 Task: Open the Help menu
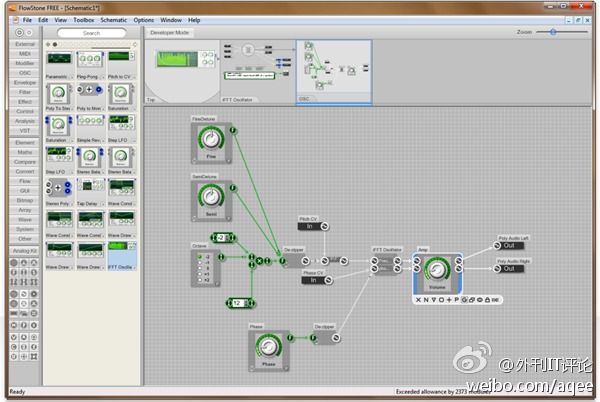coord(194,20)
